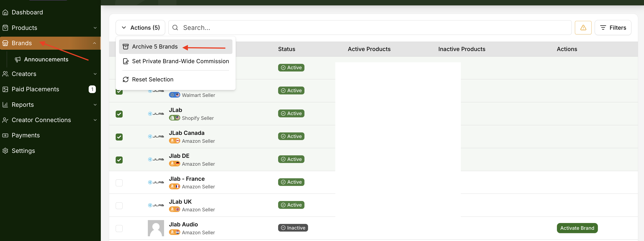Image resolution: width=644 pixels, height=241 pixels.
Task: Click the Amazon badge in the Jlab - France row
Action: pyautogui.click(x=174, y=186)
